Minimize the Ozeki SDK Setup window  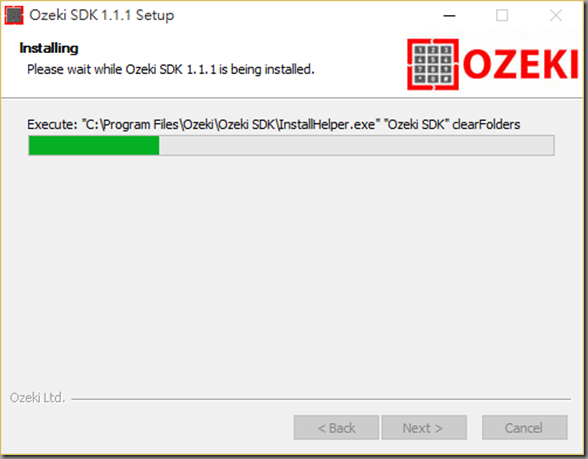pyautogui.click(x=449, y=16)
